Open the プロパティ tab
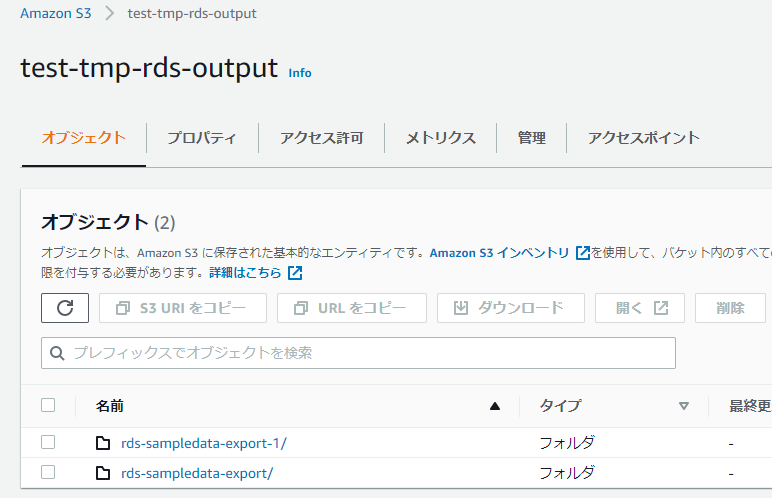Viewport: 772px width, 498px height. (202, 138)
